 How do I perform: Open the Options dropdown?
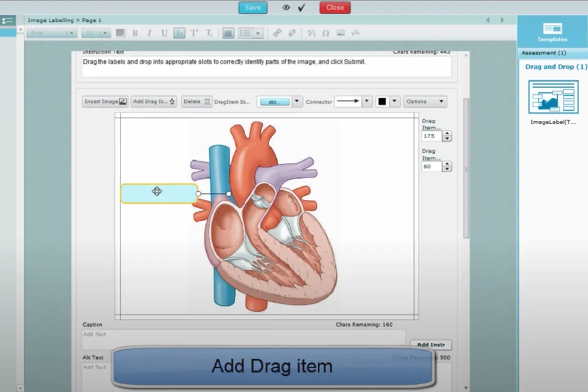coord(425,101)
